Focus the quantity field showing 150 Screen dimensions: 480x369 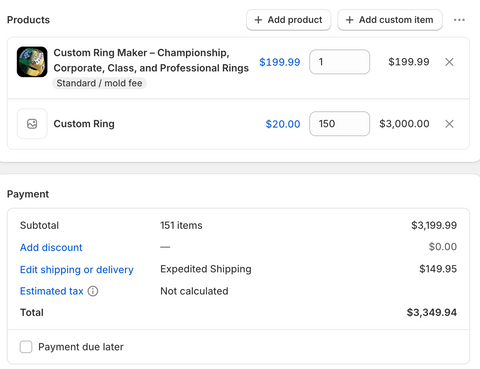[x=339, y=124]
